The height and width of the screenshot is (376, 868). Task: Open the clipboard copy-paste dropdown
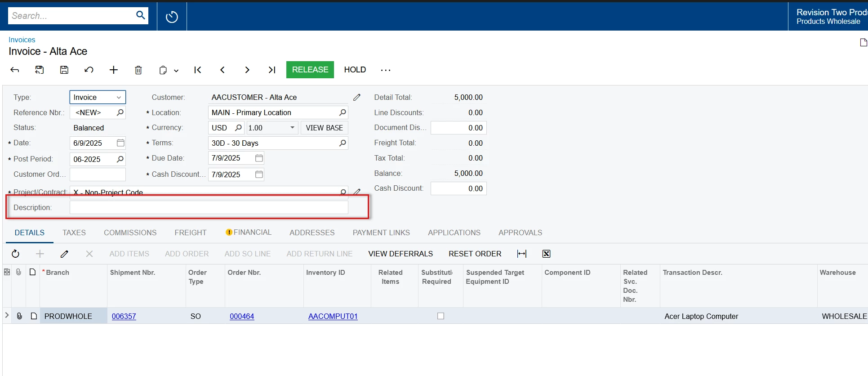pos(169,70)
